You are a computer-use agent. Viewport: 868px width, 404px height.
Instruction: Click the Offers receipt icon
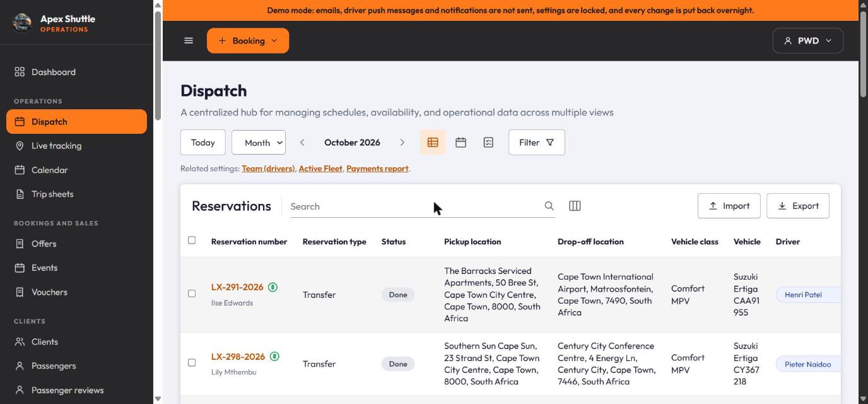tap(20, 244)
